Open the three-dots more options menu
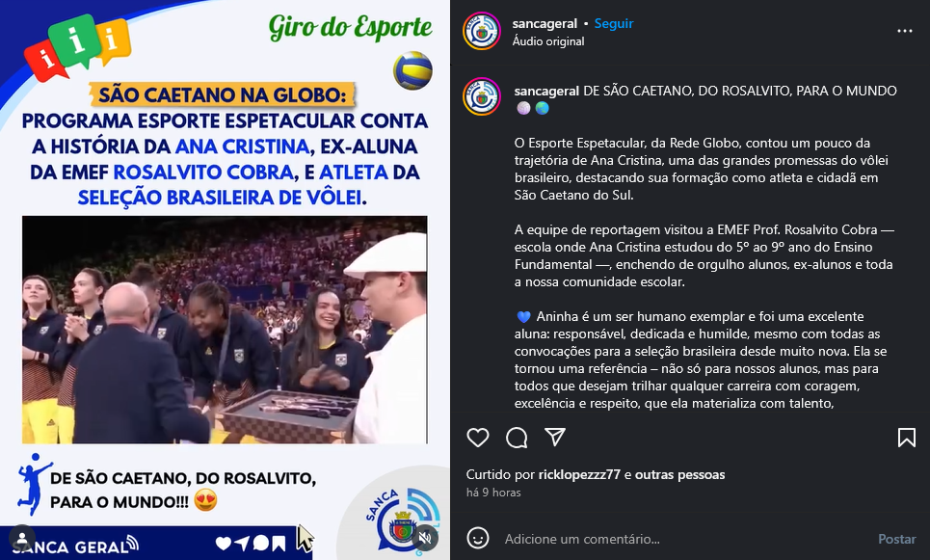 point(905,31)
